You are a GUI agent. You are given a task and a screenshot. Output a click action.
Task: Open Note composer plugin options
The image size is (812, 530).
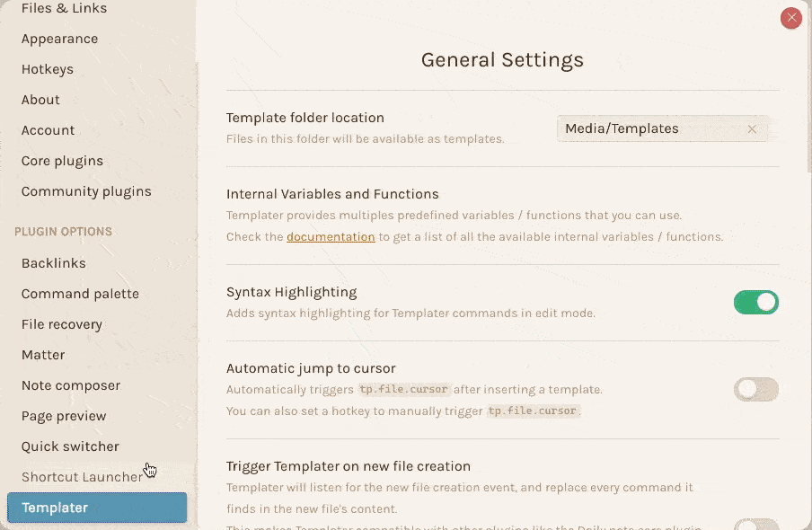(x=71, y=385)
